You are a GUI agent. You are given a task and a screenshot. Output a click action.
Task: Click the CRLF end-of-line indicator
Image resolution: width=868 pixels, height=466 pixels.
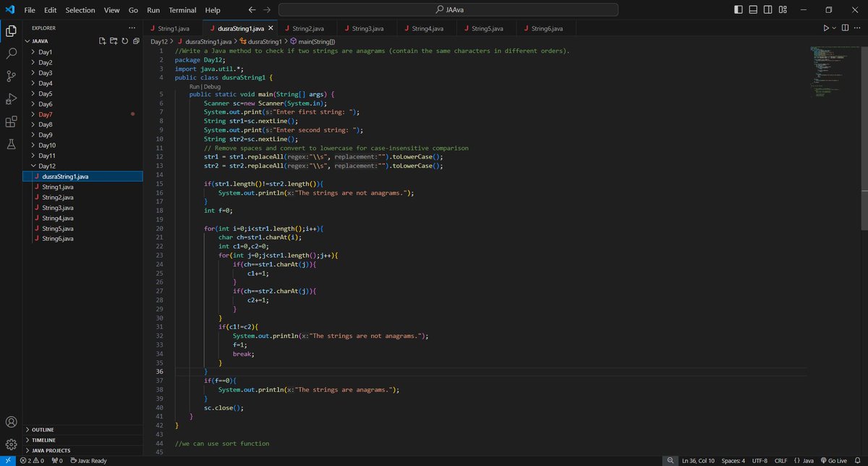780,460
